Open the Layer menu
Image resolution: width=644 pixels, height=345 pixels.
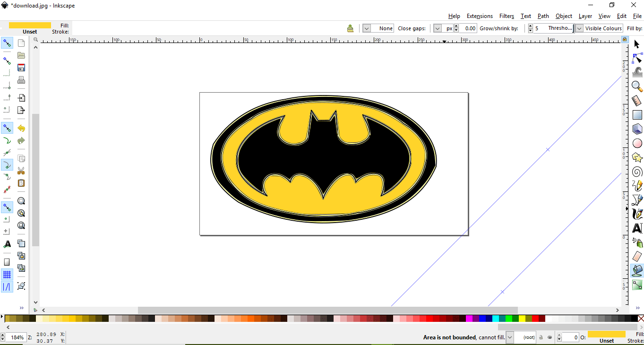click(585, 16)
